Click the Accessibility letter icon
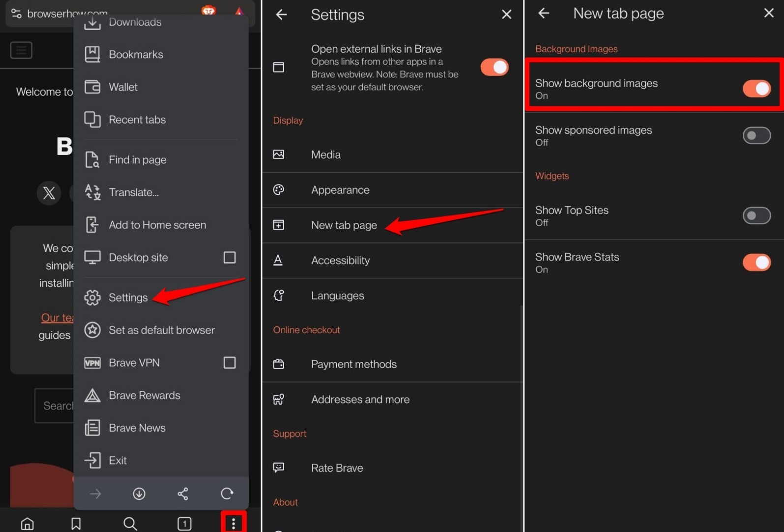The width and height of the screenshot is (784, 532). coord(278,260)
